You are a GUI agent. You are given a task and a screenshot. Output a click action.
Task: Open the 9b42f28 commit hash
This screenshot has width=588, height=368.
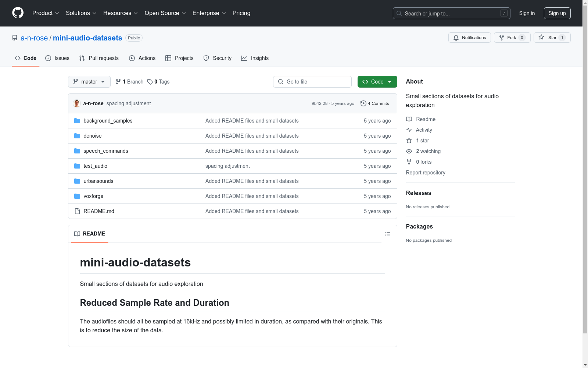(319, 103)
